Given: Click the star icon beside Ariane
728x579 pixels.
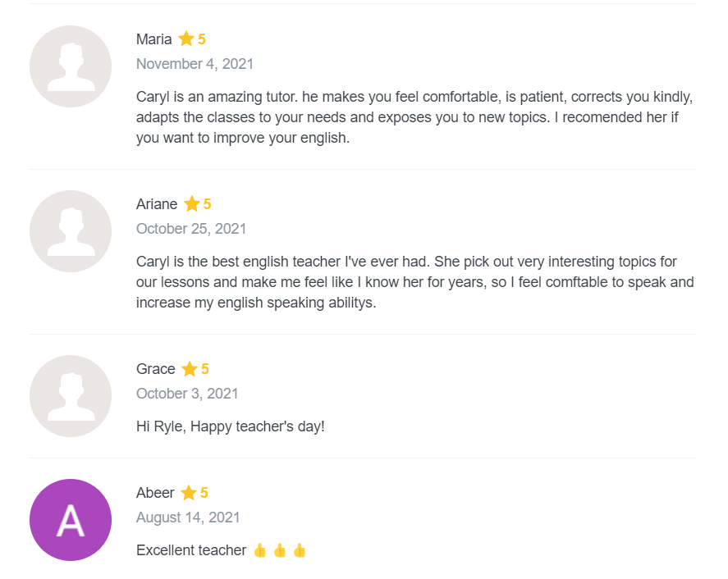Looking at the screenshot, I should (x=192, y=204).
